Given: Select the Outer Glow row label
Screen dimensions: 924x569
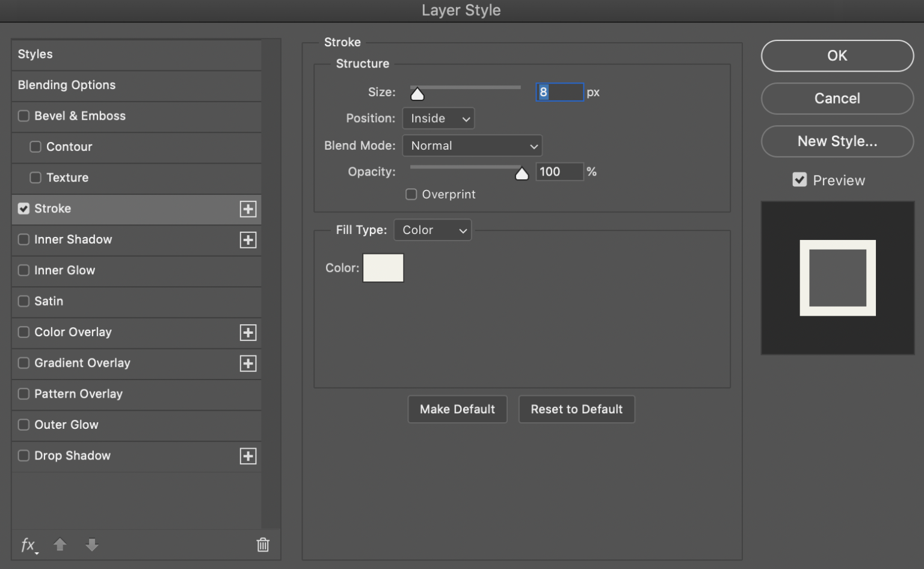Looking at the screenshot, I should pos(66,425).
